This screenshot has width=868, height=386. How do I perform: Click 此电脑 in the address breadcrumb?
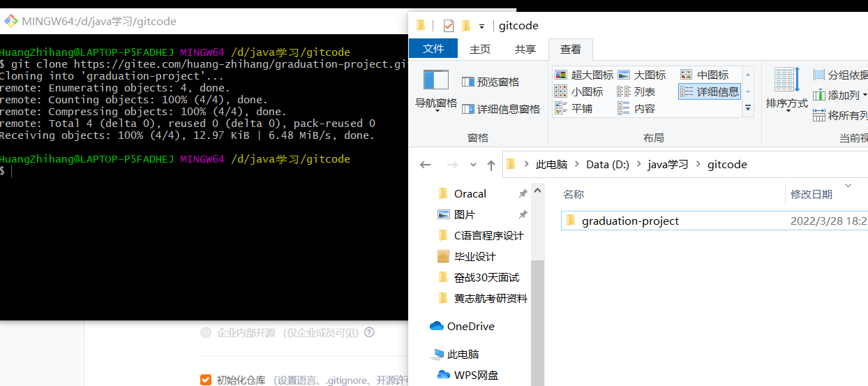tap(551, 165)
